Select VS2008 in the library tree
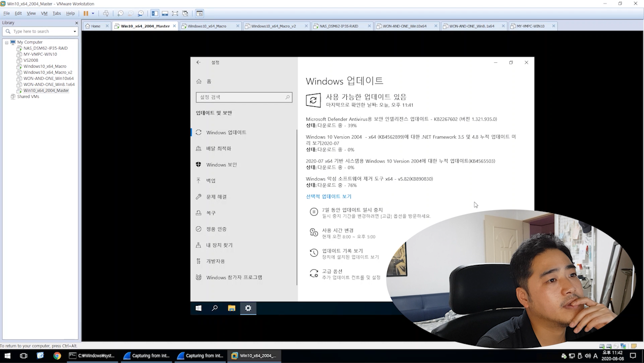644x363 pixels. point(30,60)
